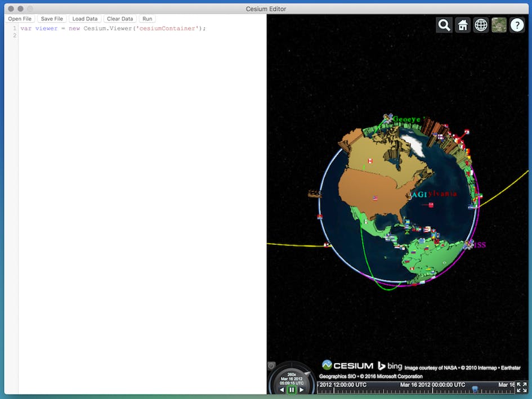Load data into the viewer
This screenshot has height=399, width=532.
pyautogui.click(x=84, y=19)
